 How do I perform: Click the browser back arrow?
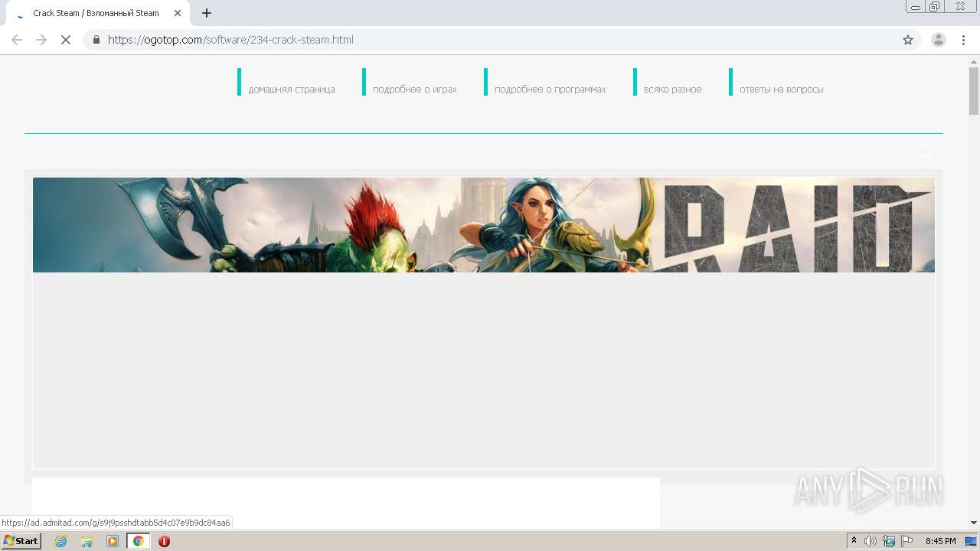pos(17,40)
